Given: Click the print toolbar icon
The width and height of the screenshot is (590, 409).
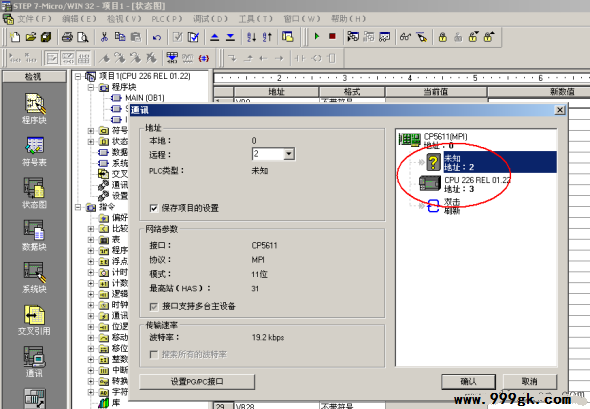Looking at the screenshot, I should click(67, 37).
